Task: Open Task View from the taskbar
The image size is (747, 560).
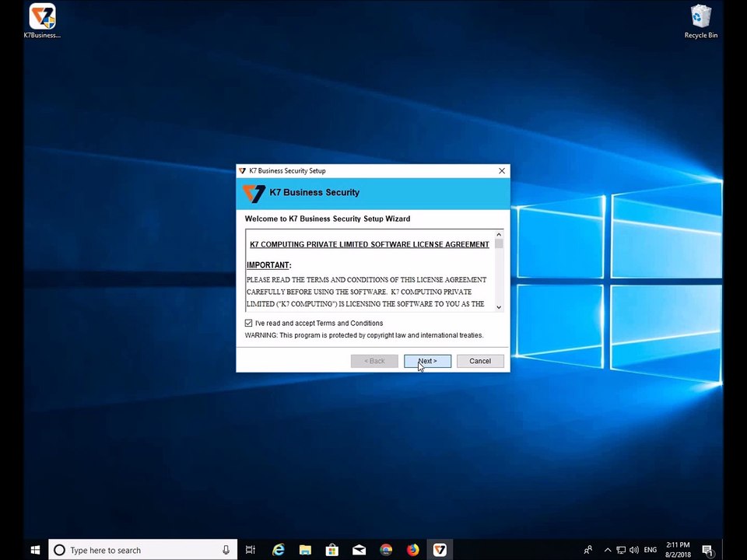Action: 250,550
